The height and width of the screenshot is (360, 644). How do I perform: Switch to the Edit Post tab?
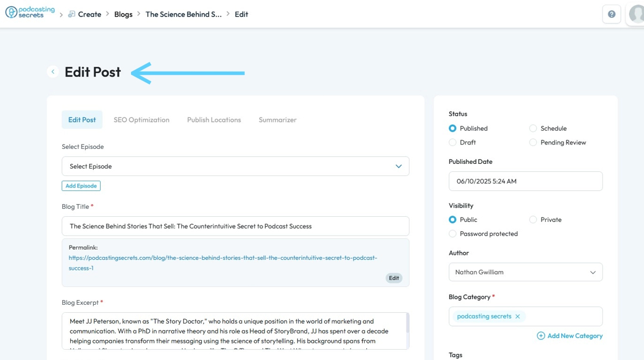tap(82, 120)
